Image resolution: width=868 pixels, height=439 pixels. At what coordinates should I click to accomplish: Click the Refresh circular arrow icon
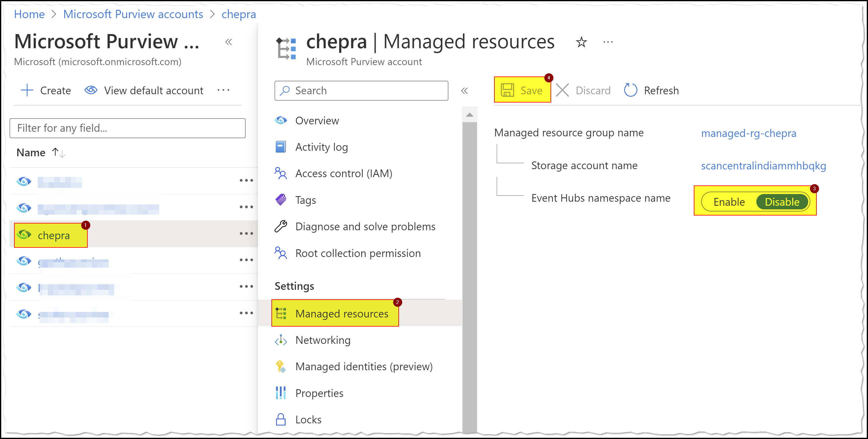tap(630, 90)
